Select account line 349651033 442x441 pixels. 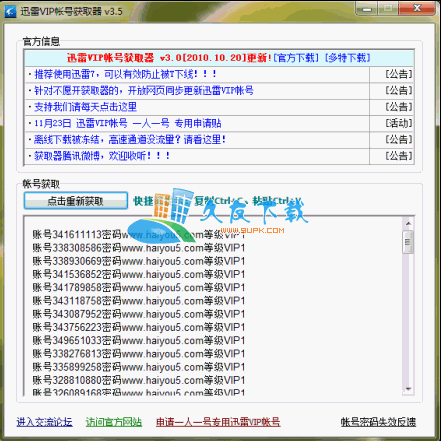pos(139,340)
